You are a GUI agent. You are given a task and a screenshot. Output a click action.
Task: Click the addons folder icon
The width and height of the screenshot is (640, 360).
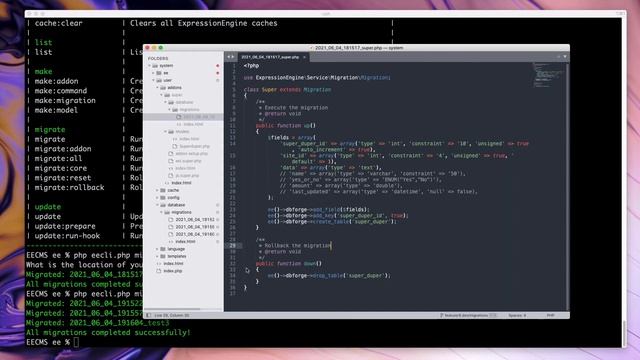(x=163, y=88)
